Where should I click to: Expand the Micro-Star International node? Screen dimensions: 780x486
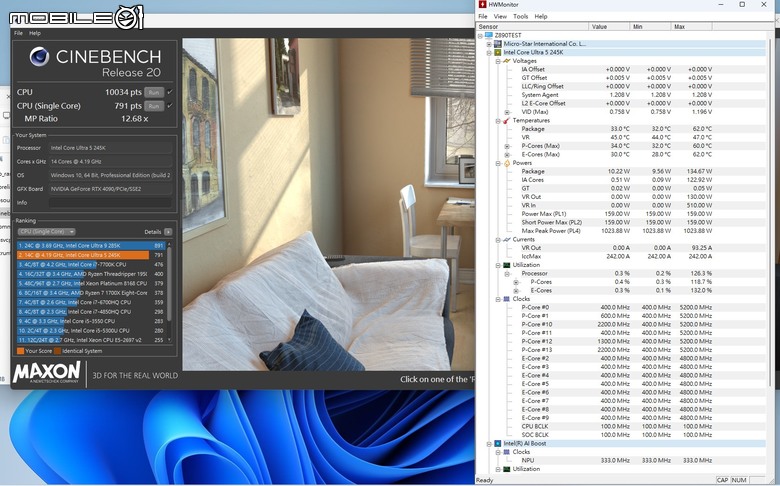click(x=489, y=44)
